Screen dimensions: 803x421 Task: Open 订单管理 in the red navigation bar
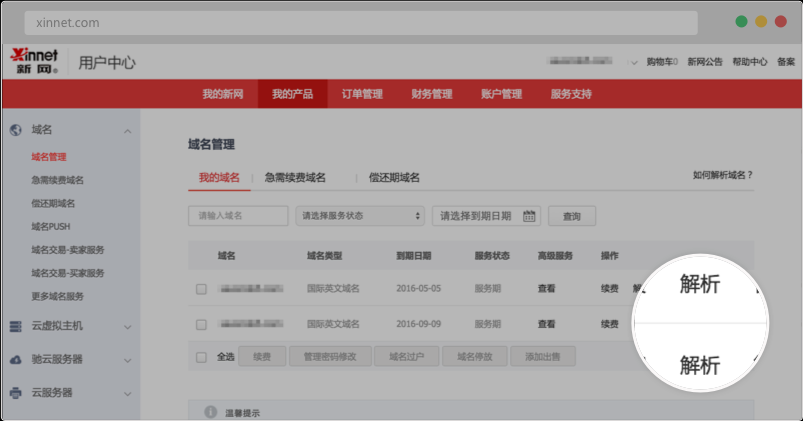(x=362, y=94)
